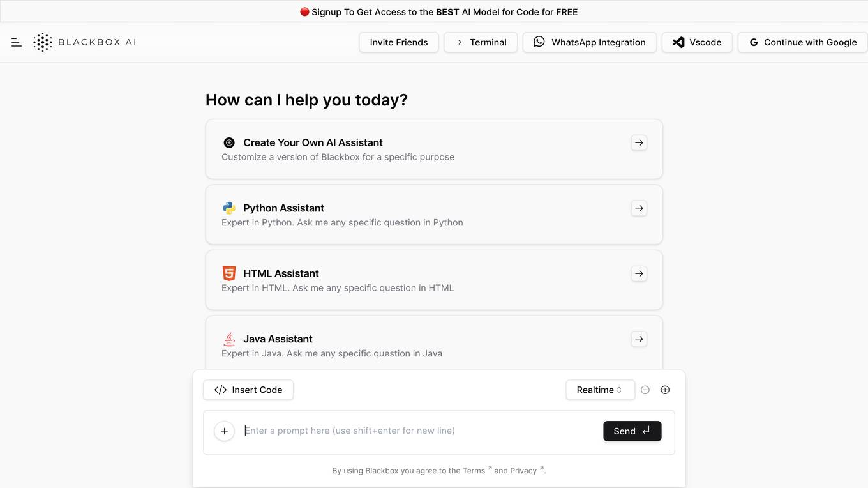This screenshot has width=868, height=488.
Task: Open the Privacy link
Action: tap(527, 470)
